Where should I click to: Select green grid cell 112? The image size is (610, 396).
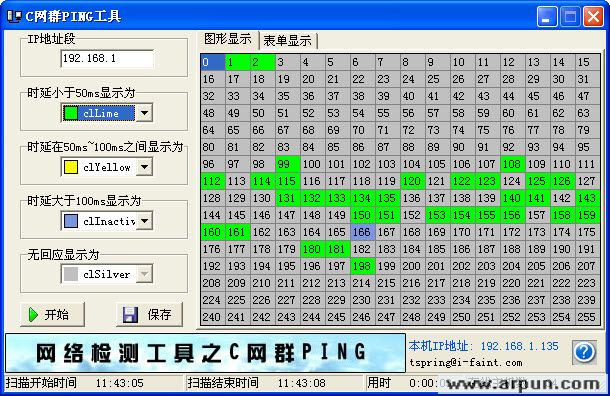213,181
